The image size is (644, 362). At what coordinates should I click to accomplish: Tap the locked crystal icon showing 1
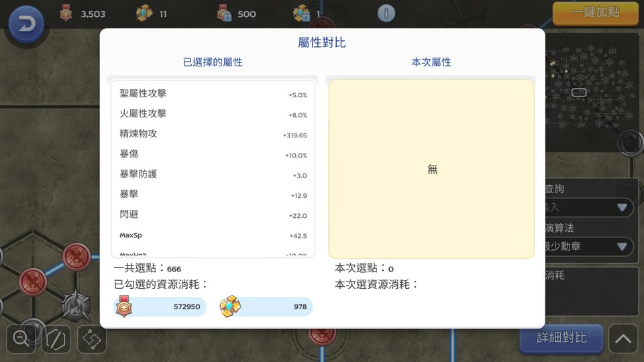[301, 13]
